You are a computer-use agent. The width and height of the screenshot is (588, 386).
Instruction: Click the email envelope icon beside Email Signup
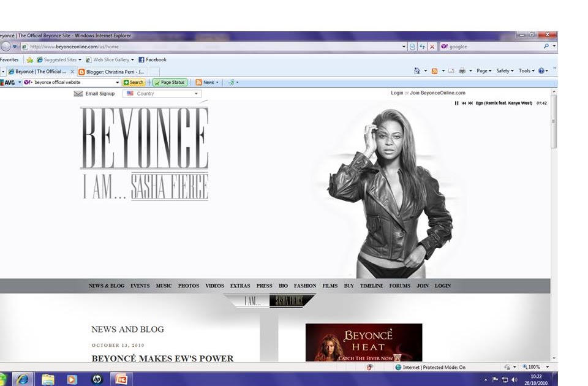78,94
